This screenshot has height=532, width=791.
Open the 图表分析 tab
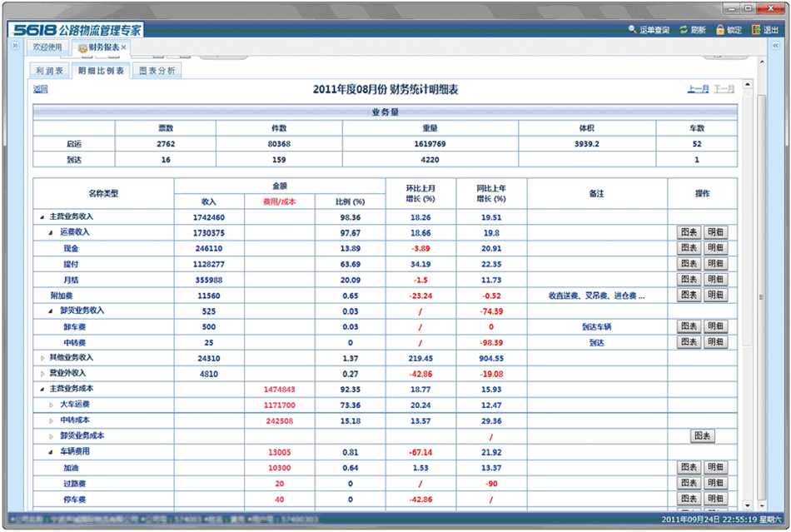tap(157, 71)
